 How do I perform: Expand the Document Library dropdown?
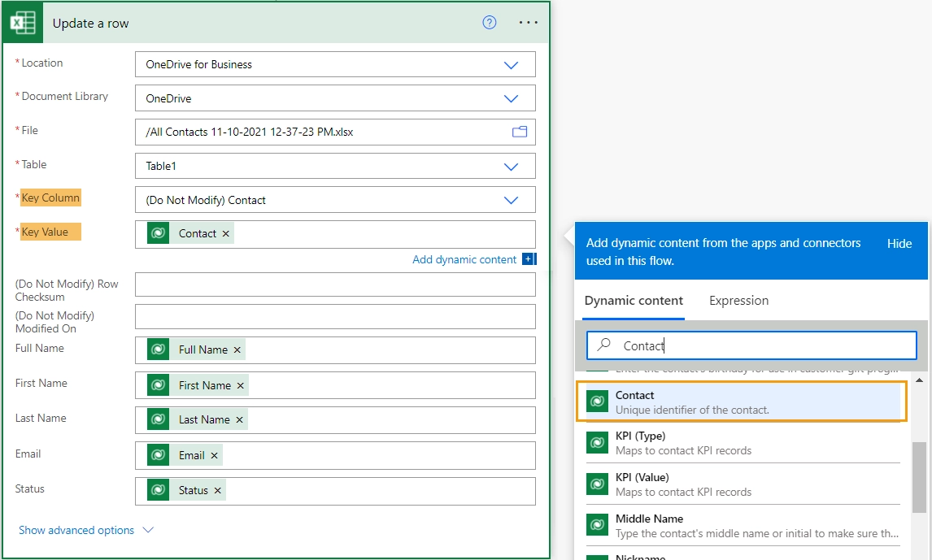pos(512,98)
